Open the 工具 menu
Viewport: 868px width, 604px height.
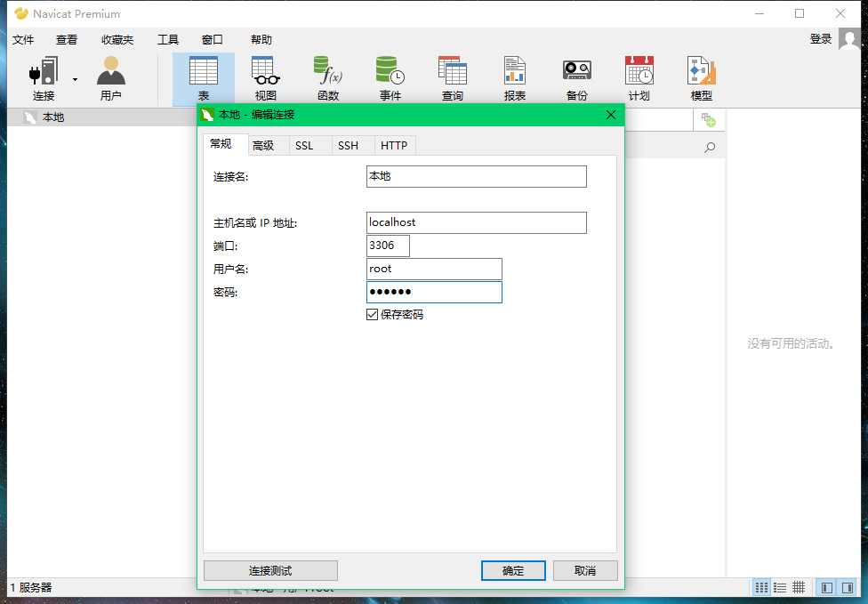[x=167, y=39]
